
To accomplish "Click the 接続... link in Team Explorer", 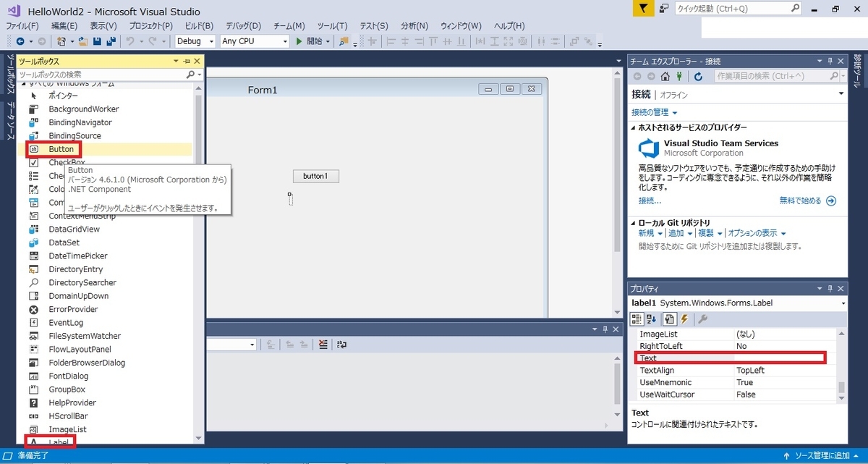I will pyautogui.click(x=650, y=201).
